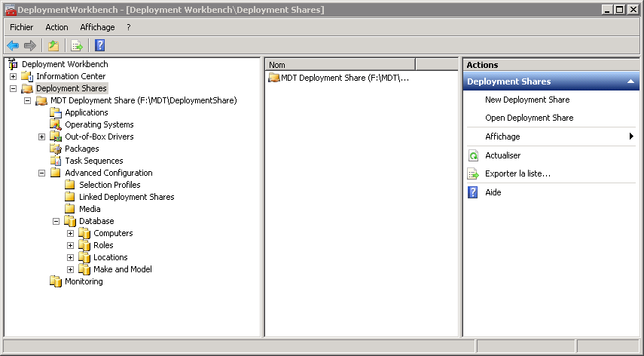The image size is (644, 356).
Task: Click the Out-of-Box Drivers node icon
Action: pos(56,137)
